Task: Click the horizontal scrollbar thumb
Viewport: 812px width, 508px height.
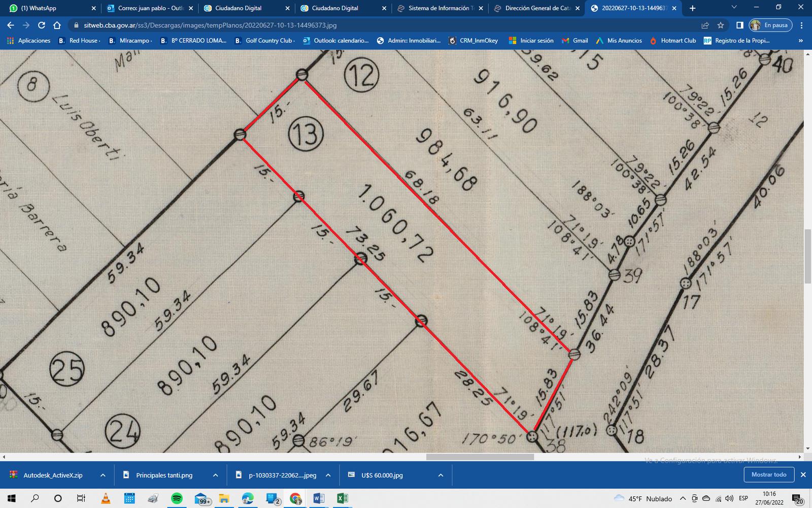Action: (480, 457)
